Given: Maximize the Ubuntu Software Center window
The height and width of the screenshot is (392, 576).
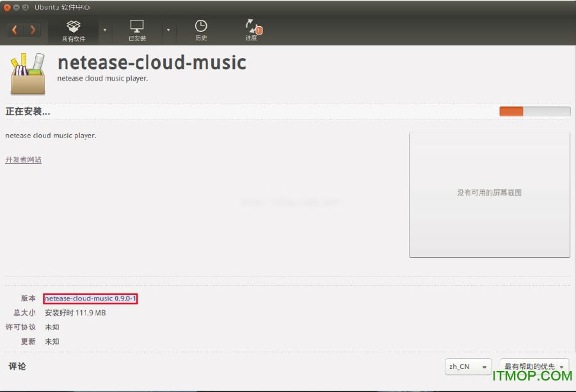Looking at the screenshot, I should 26,7.
